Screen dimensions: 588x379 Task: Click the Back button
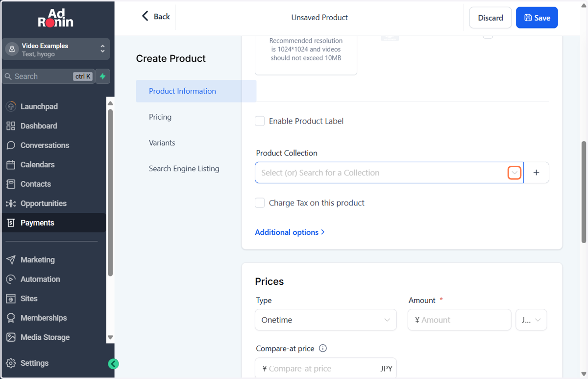[x=156, y=17]
